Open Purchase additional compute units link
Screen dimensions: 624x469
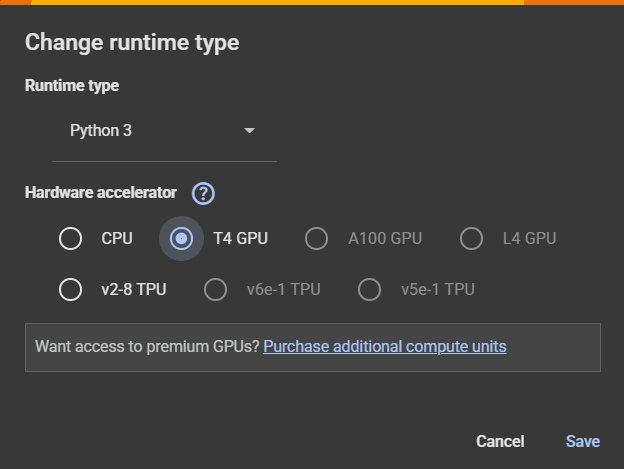pyautogui.click(x=385, y=346)
